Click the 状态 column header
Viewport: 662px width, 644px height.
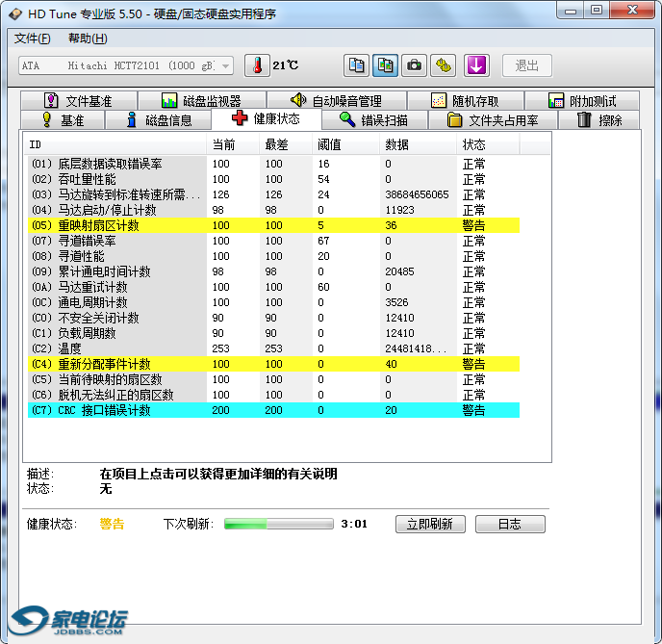tap(488, 144)
